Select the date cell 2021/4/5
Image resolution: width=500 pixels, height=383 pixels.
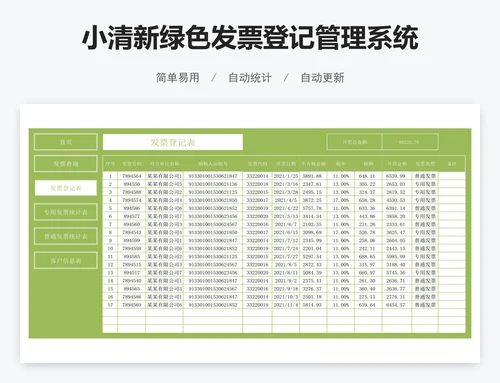(286, 200)
